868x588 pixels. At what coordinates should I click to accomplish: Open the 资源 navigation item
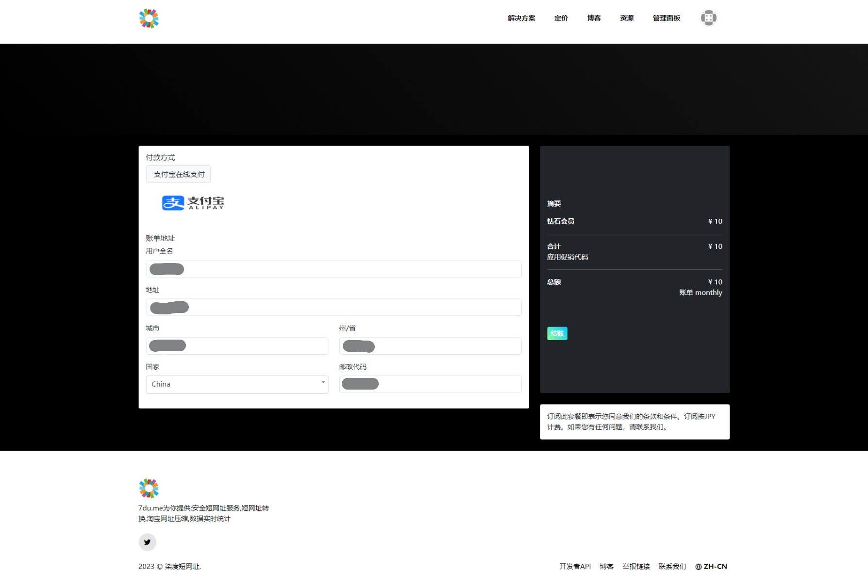[626, 18]
